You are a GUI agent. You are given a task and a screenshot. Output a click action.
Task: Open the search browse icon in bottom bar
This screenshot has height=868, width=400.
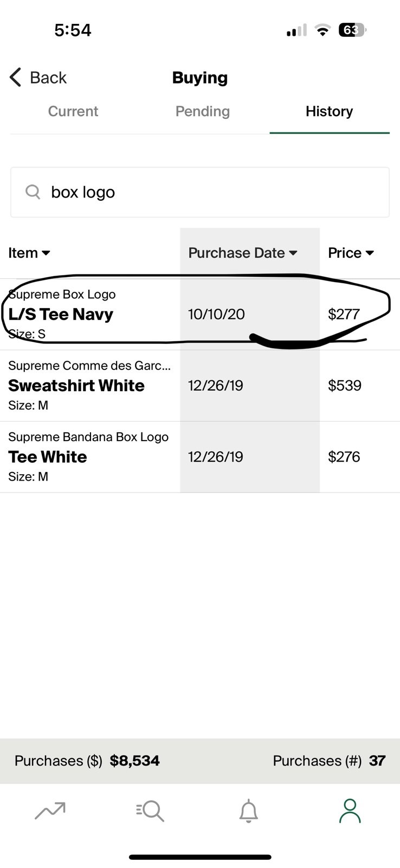[150, 811]
